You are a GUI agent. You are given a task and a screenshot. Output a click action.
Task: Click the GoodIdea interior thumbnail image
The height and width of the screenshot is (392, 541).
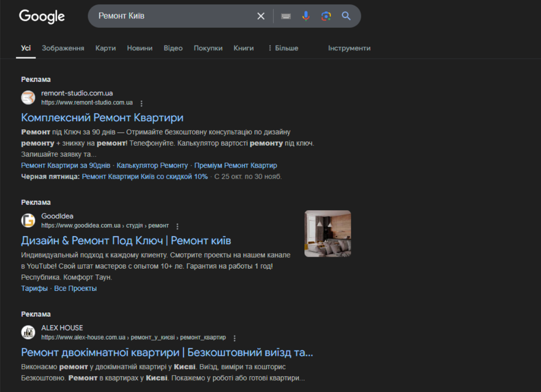328,233
